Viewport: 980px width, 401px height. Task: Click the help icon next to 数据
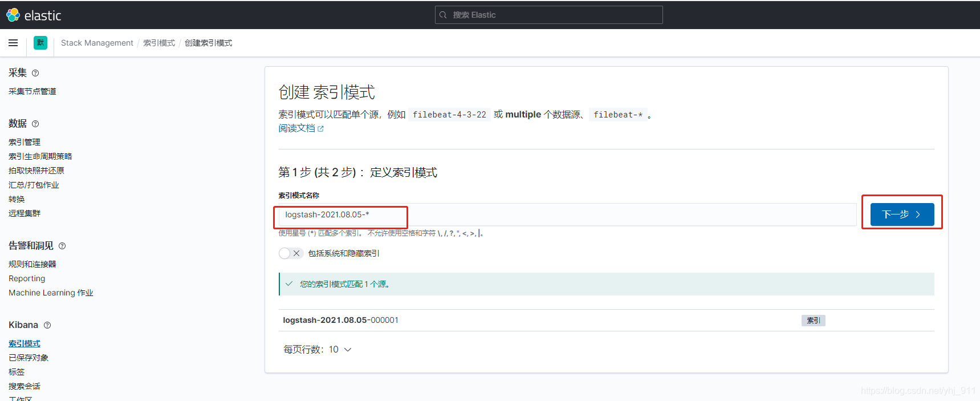pos(35,124)
